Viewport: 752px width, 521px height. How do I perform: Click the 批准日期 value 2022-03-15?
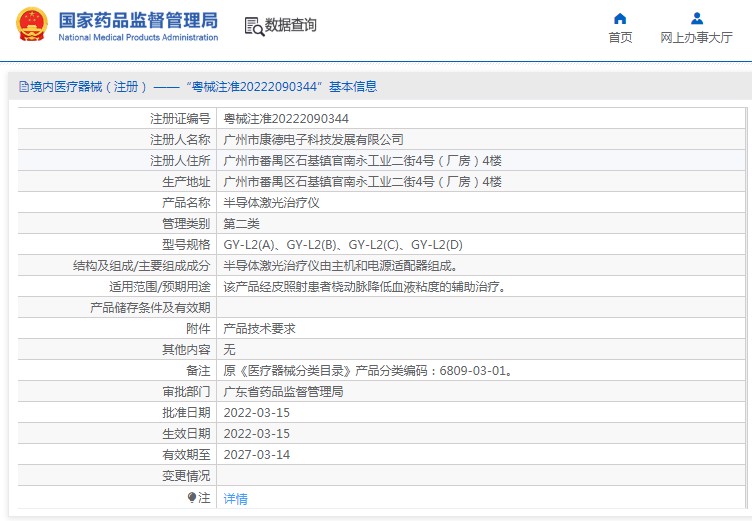(257, 413)
